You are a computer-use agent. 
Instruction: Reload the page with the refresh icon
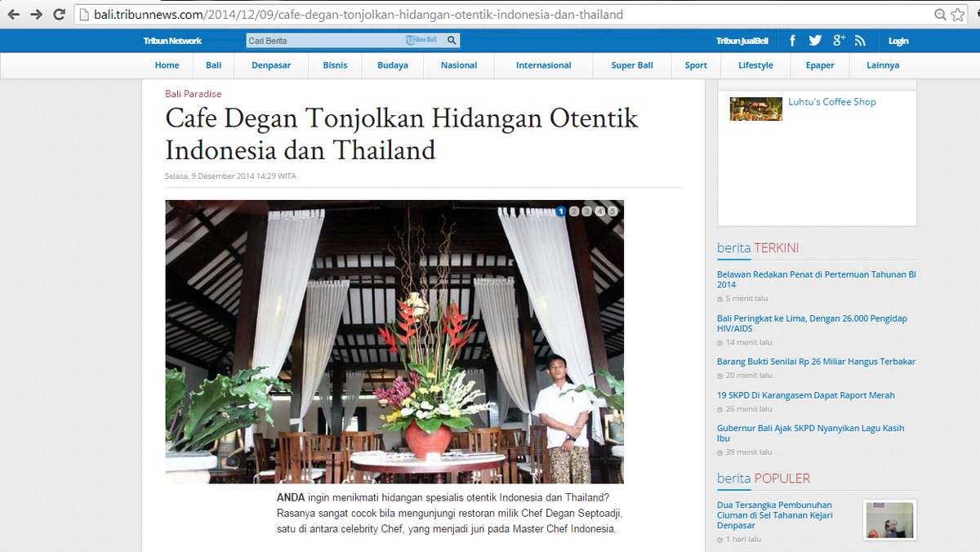click(59, 15)
